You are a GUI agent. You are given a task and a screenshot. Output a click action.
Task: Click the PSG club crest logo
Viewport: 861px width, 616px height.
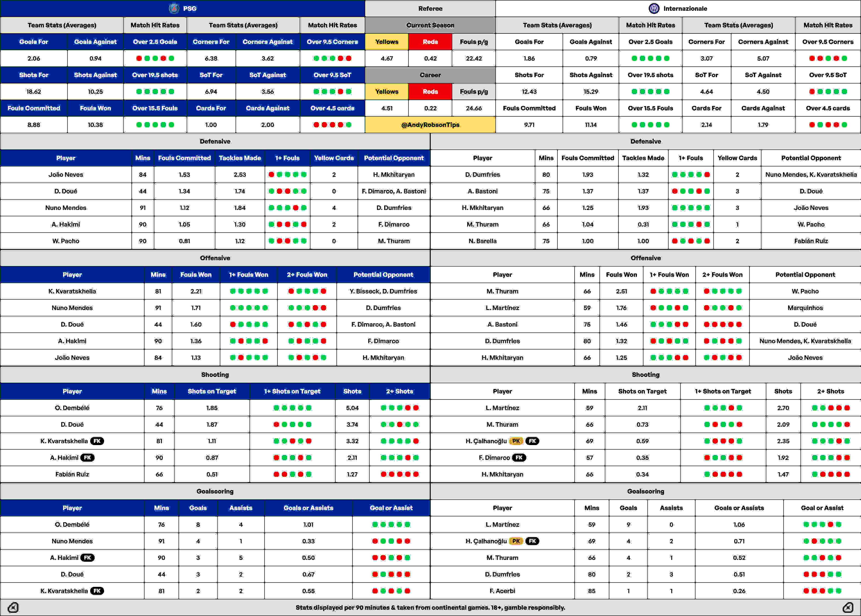click(174, 8)
